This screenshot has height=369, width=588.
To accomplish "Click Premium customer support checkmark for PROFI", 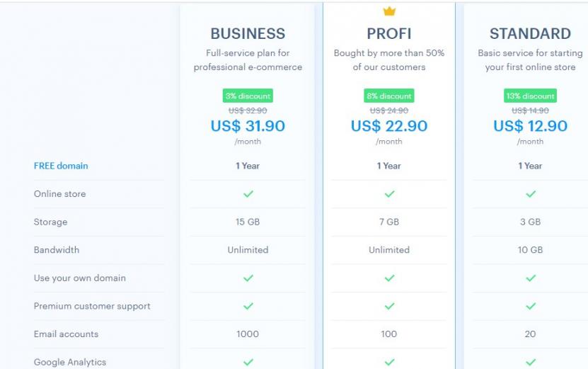I will pyautogui.click(x=389, y=307).
